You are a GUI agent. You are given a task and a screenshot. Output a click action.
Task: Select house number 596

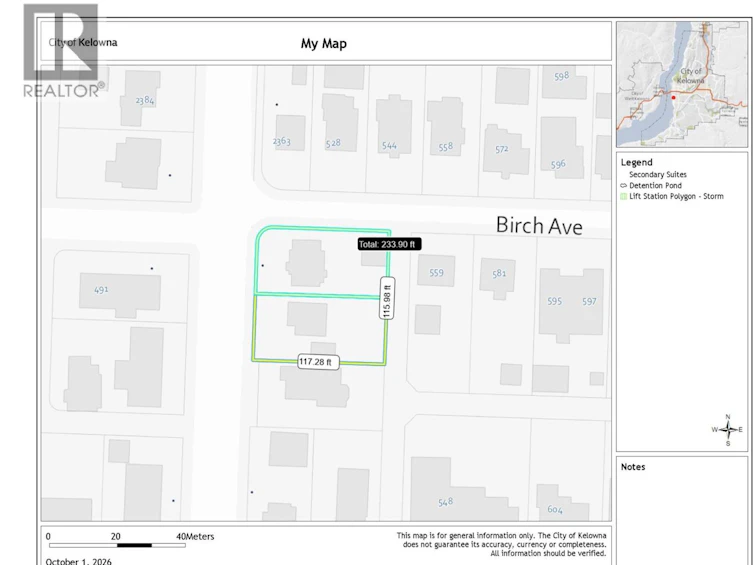click(558, 165)
